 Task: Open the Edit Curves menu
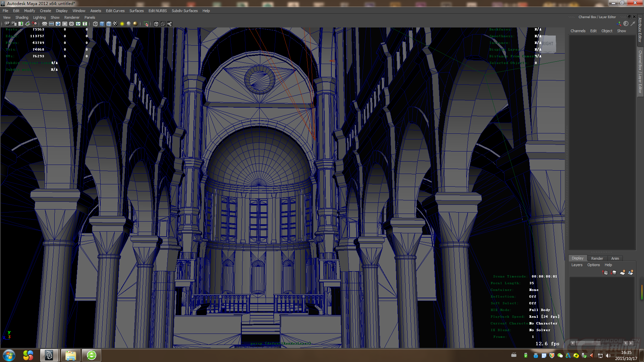[x=115, y=11]
